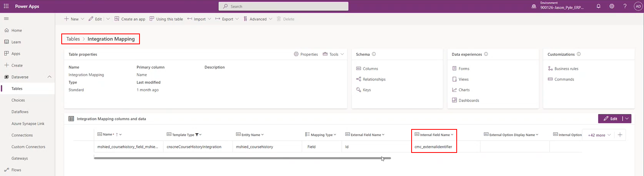This screenshot has width=644, height=176.
Task: Open the Export dropdown
Action: (227, 19)
